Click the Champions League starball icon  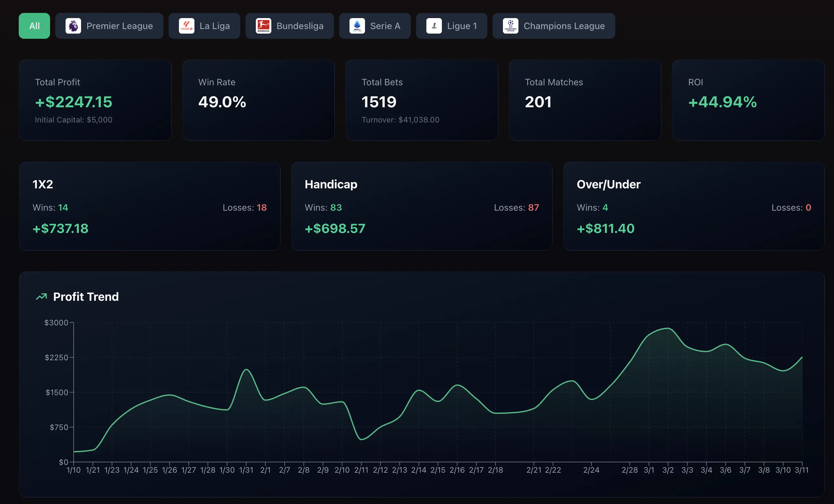(510, 26)
